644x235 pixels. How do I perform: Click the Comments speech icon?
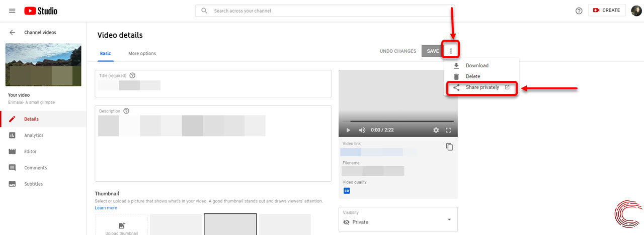[x=12, y=168]
